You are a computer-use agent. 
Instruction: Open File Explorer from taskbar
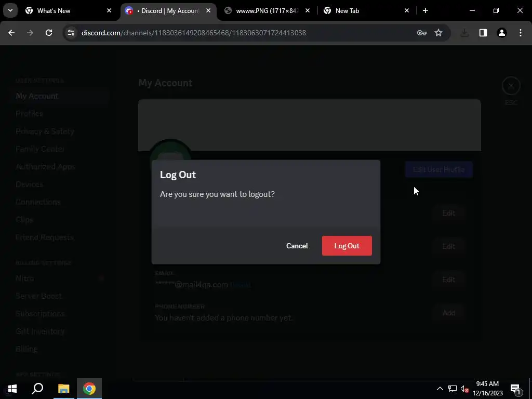pos(63,389)
